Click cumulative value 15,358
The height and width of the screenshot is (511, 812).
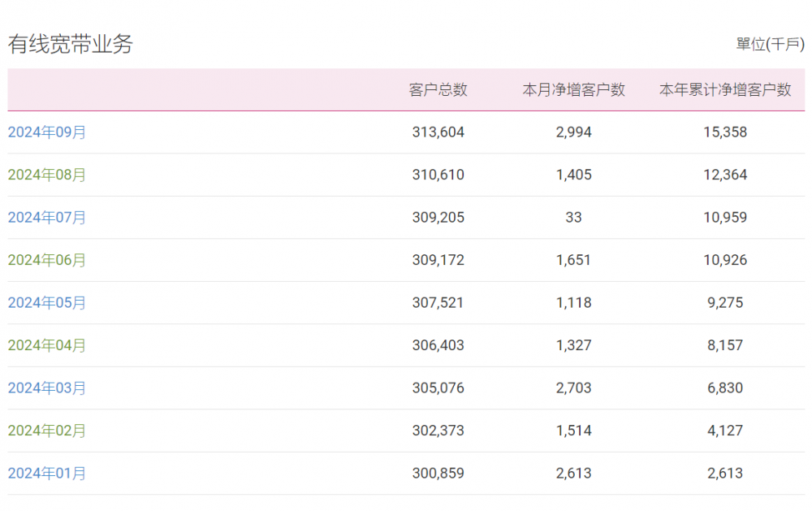(725, 132)
